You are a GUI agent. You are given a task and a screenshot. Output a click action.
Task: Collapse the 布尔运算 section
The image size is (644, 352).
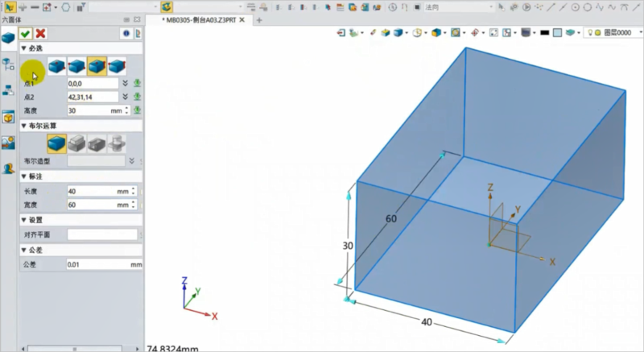click(x=23, y=126)
